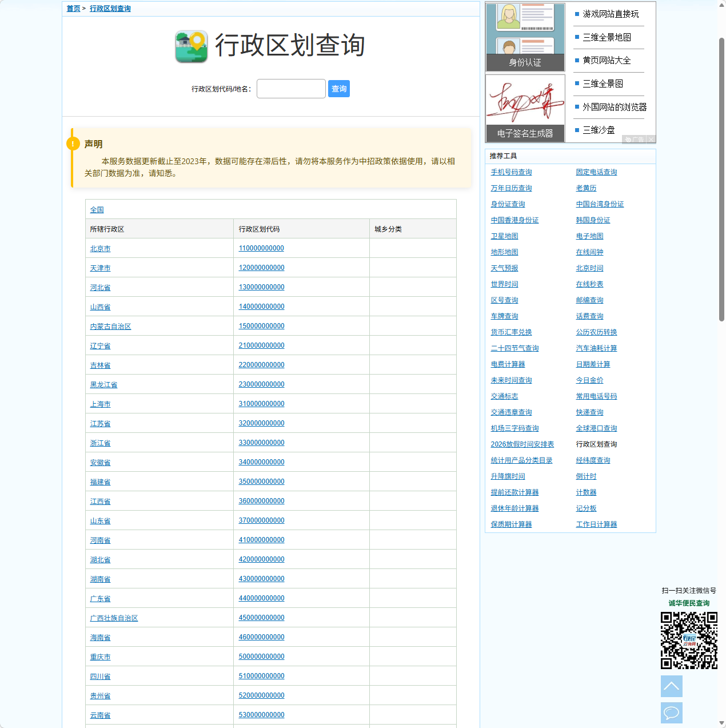Open code 110000000000 link
Image resolution: width=726 pixels, height=728 pixels.
tap(261, 248)
